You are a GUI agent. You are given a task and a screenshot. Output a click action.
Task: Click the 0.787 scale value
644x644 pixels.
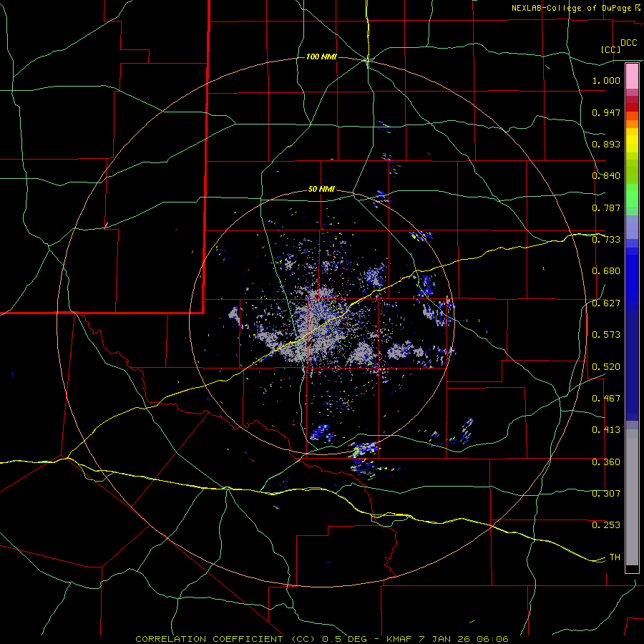click(x=606, y=208)
